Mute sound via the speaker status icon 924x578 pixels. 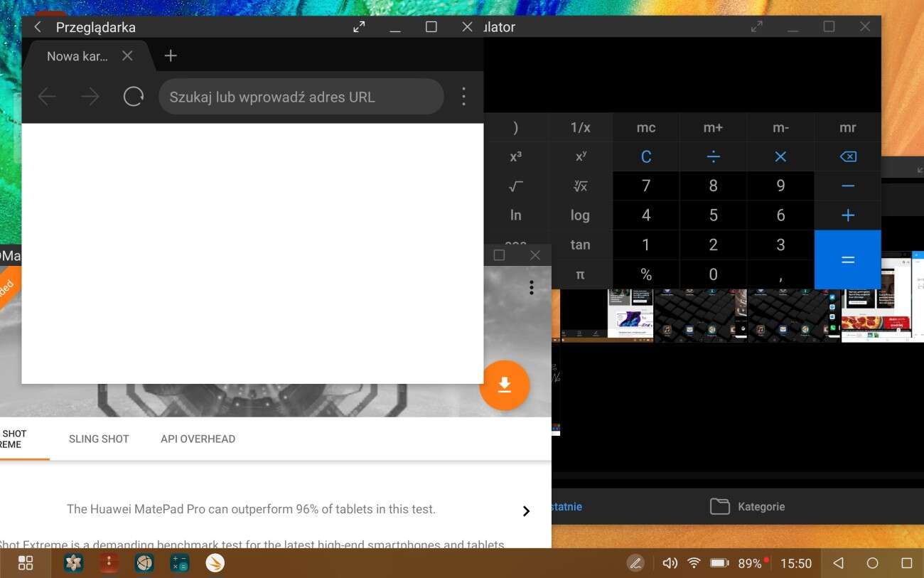click(669, 562)
